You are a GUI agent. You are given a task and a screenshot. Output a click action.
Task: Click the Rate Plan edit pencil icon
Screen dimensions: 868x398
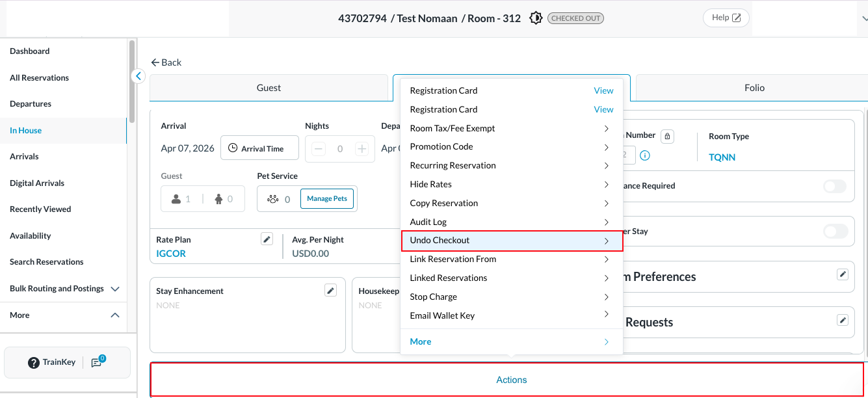[267, 239]
